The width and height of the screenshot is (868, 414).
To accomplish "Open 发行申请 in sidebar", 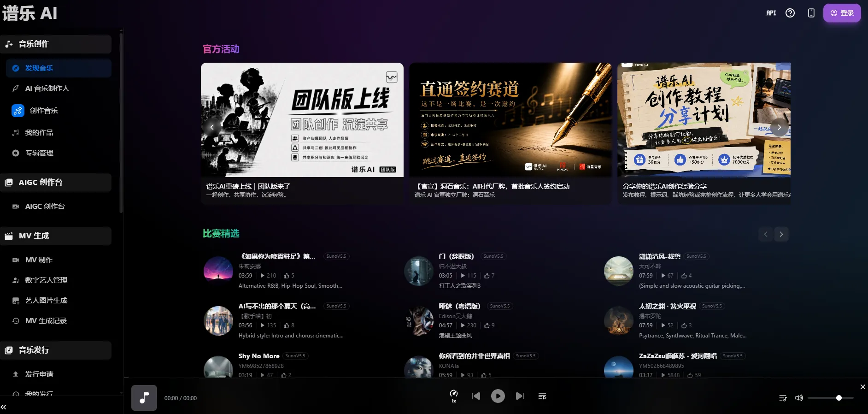I will tap(59, 374).
